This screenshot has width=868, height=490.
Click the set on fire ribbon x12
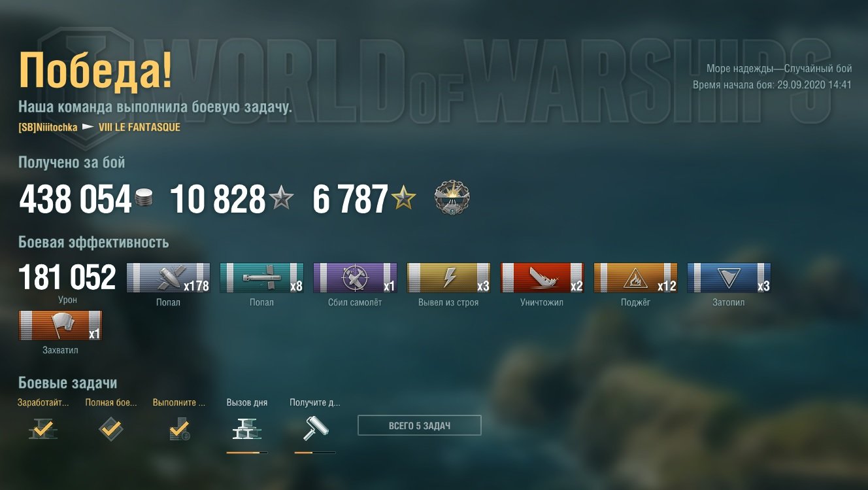click(635, 278)
